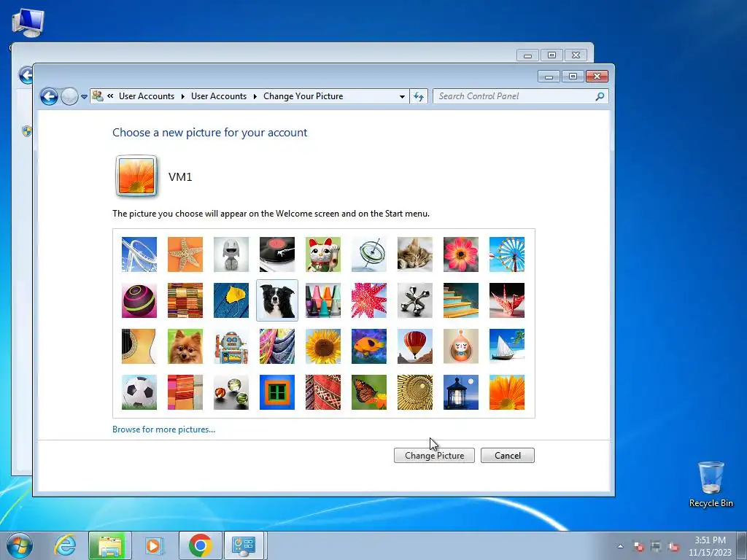Viewport: 747px width, 560px height.
Task: Select the spinning top gyroscope picture
Action: point(369,254)
